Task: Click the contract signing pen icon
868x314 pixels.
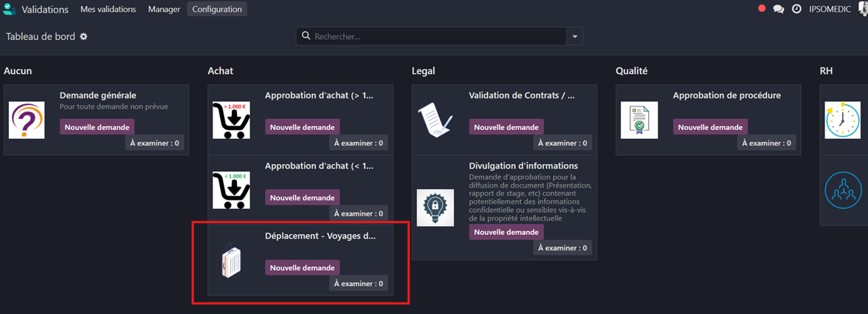Action: pyautogui.click(x=435, y=120)
